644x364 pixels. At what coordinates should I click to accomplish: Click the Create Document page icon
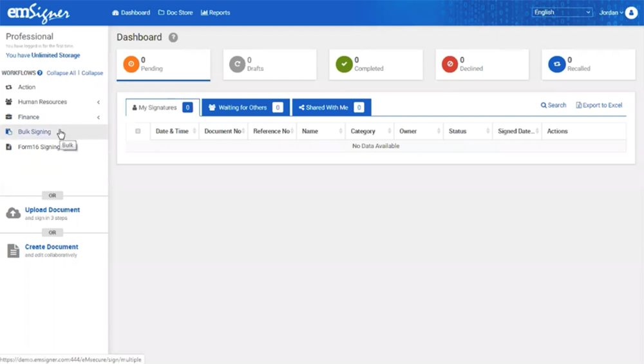tap(14, 251)
